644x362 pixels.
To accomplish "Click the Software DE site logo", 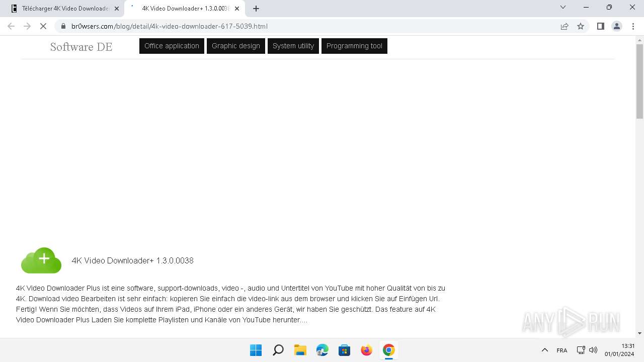I will pyautogui.click(x=81, y=47).
